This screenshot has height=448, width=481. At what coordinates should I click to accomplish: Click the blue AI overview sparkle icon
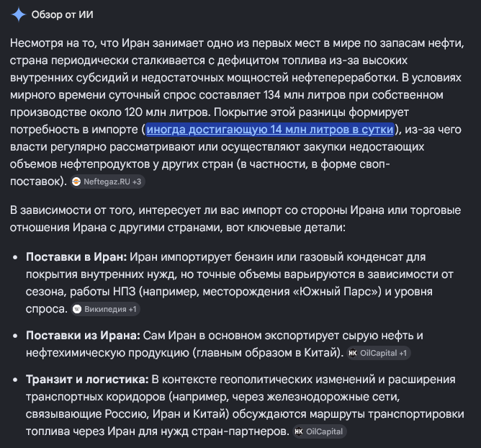click(19, 14)
